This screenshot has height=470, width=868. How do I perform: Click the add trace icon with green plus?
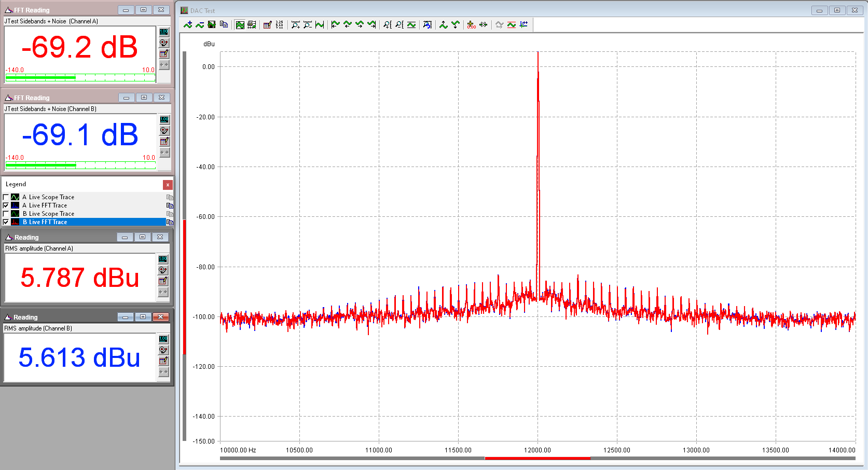188,25
